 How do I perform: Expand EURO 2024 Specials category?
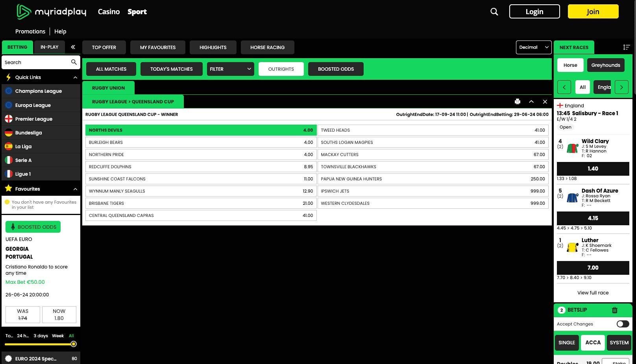pos(41,358)
